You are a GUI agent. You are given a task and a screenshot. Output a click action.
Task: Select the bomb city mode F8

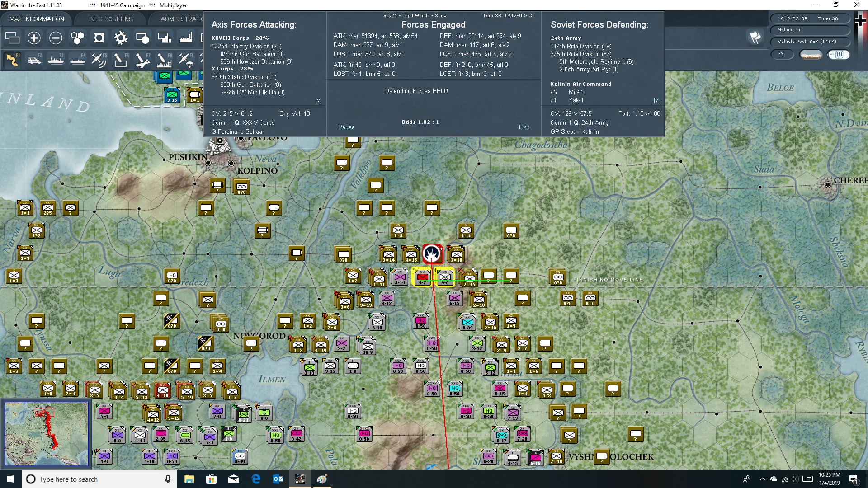pos(164,60)
